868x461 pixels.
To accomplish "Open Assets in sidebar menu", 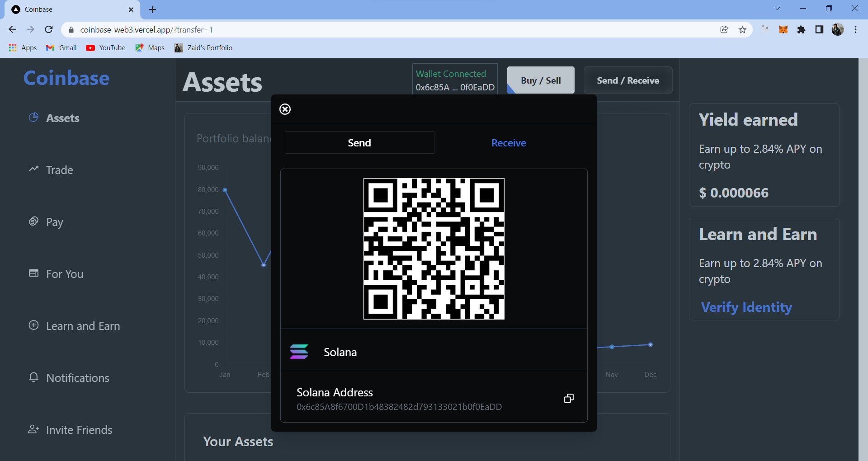I will tap(63, 118).
